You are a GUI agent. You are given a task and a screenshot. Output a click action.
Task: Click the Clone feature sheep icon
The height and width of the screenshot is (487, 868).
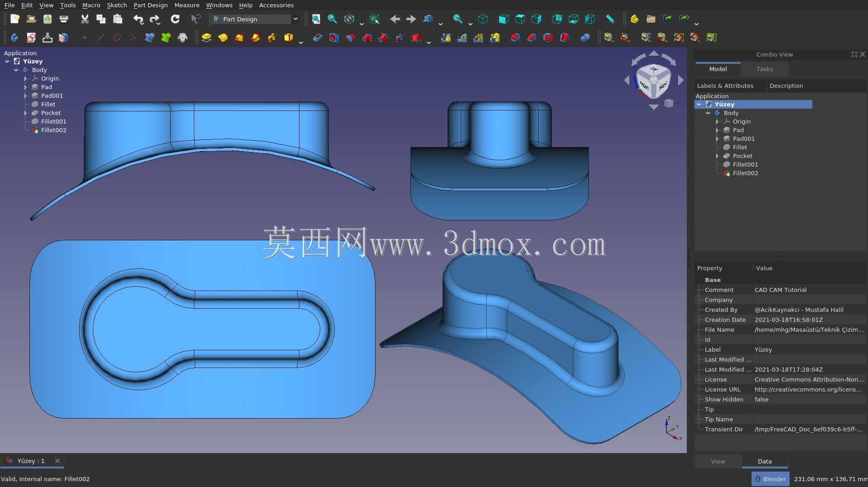[183, 38]
